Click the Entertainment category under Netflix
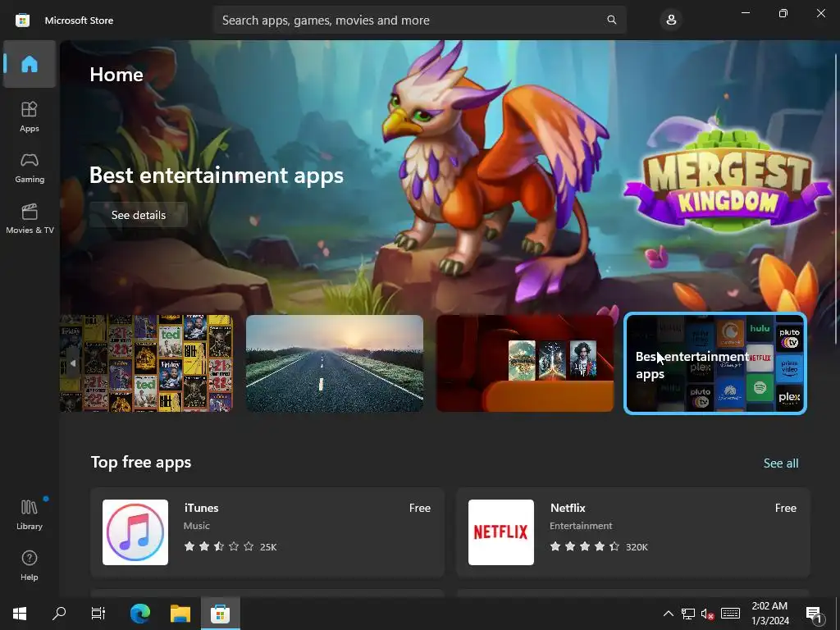 [x=581, y=526]
